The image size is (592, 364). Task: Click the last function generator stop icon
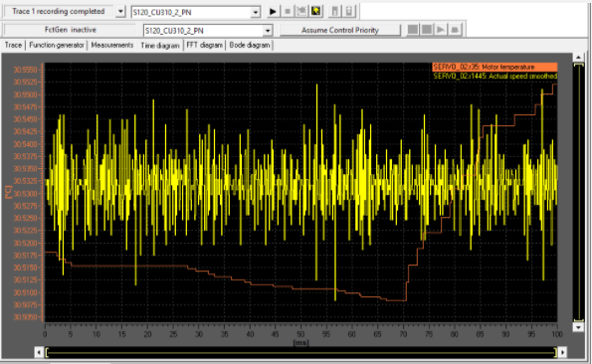pos(455,30)
